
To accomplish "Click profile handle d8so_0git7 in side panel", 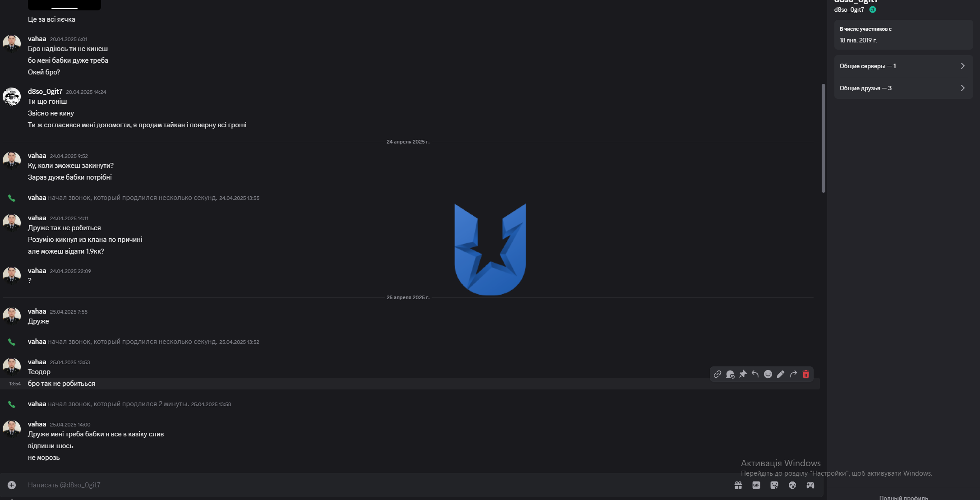I will (849, 9).
